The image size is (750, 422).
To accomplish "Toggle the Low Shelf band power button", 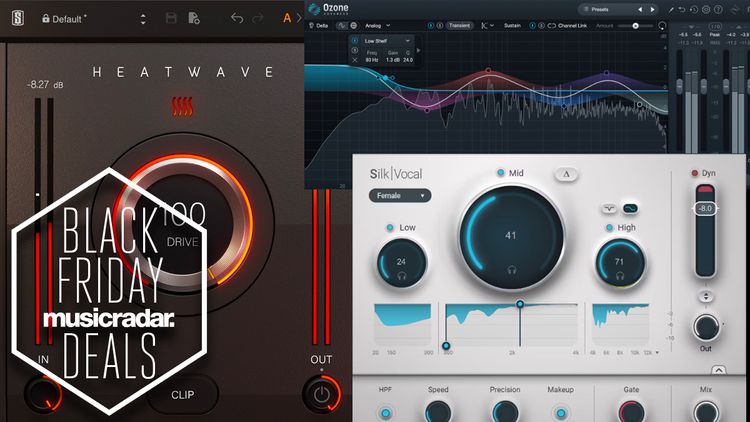I will [355, 41].
